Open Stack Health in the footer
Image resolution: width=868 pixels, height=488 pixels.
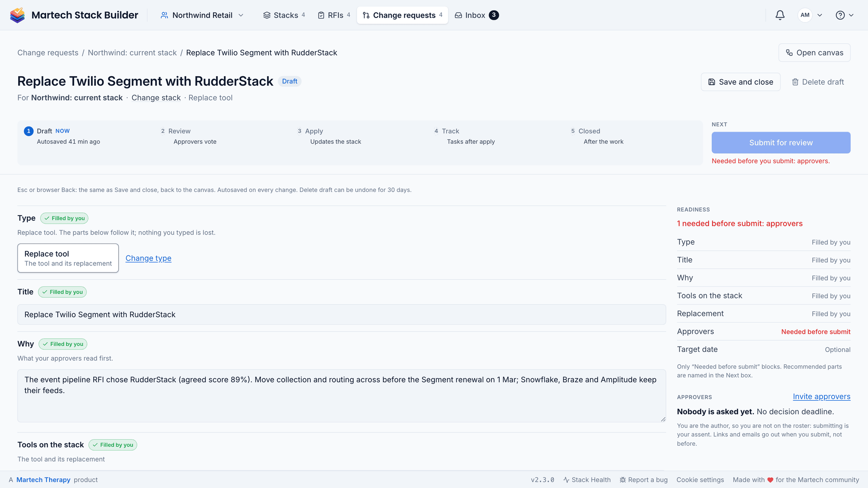click(x=587, y=480)
